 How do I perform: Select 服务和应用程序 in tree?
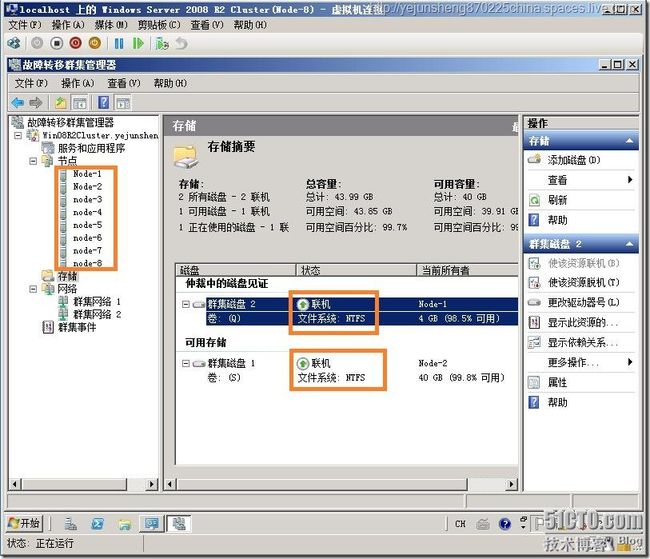click(91, 148)
